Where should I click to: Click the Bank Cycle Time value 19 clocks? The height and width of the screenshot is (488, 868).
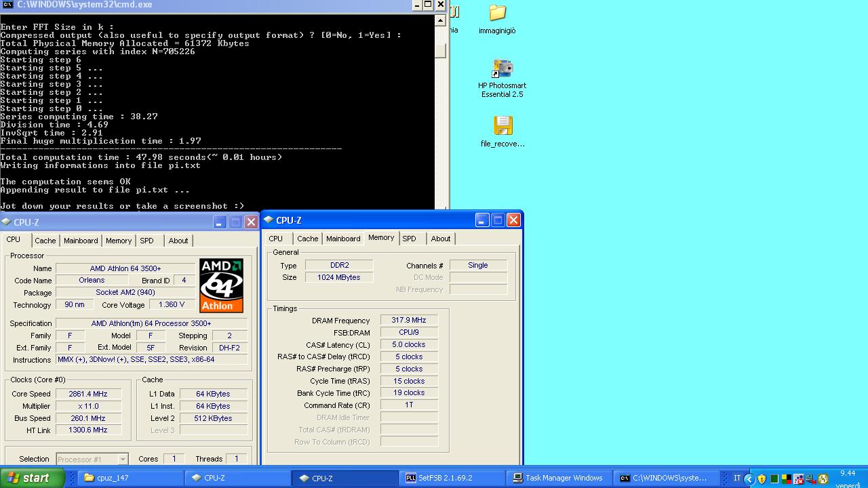click(x=409, y=392)
